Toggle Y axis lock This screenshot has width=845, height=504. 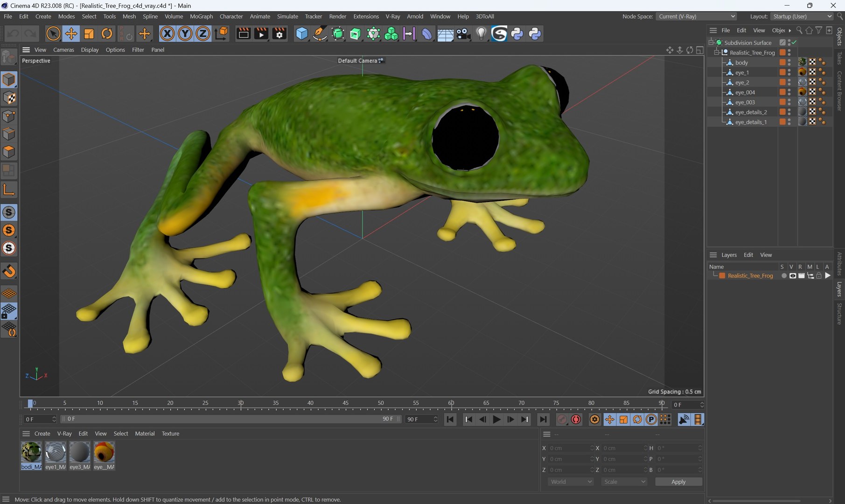tap(185, 34)
